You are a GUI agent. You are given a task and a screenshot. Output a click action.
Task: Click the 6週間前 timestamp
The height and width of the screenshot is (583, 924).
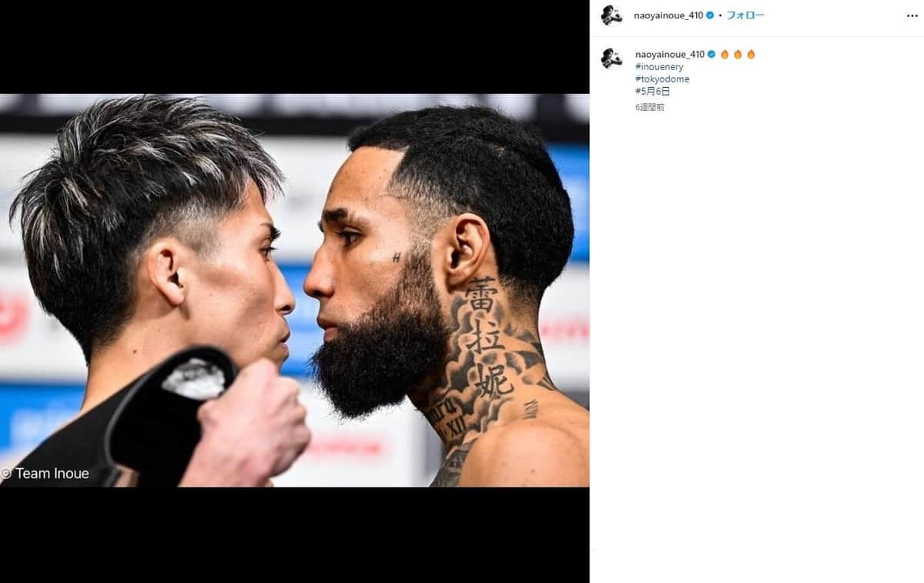click(x=650, y=107)
